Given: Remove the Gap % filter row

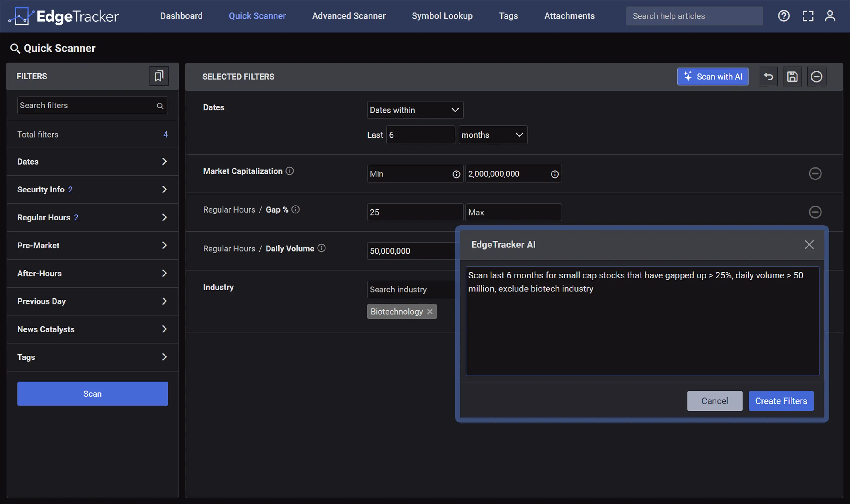Looking at the screenshot, I should point(815,212).
